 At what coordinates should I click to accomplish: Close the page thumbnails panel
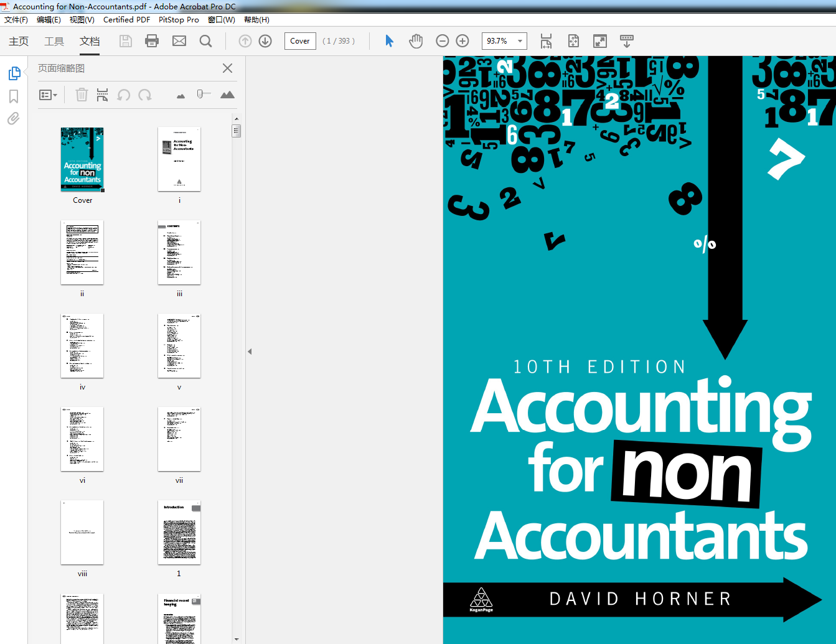(228, 68)
